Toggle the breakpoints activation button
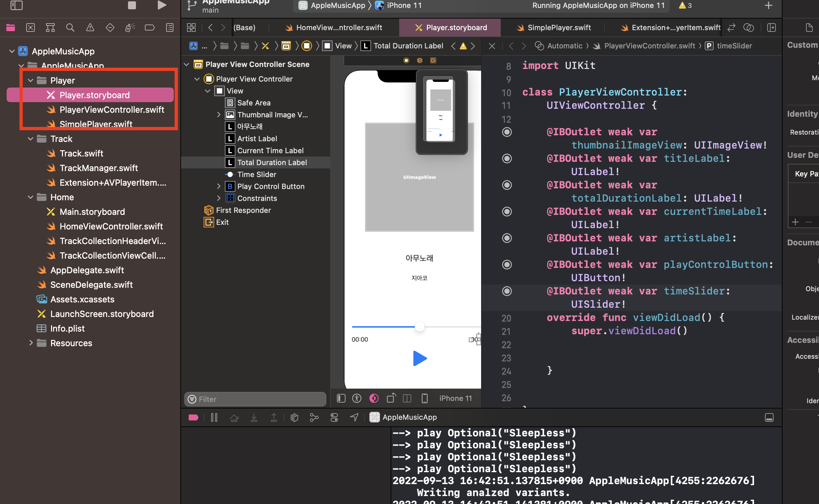Screen dimensions: 819x504 [193, 417]
